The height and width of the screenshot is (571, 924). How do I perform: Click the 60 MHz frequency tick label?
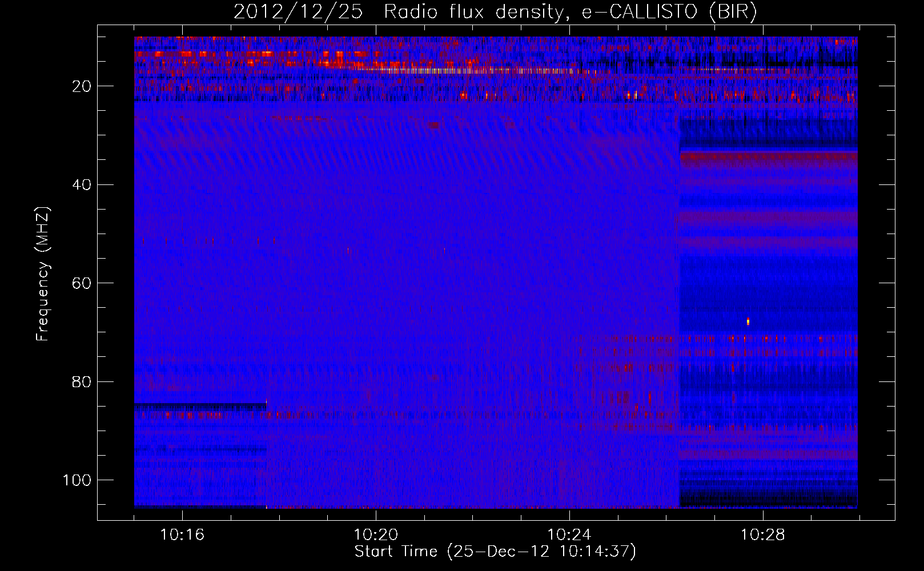82,283
